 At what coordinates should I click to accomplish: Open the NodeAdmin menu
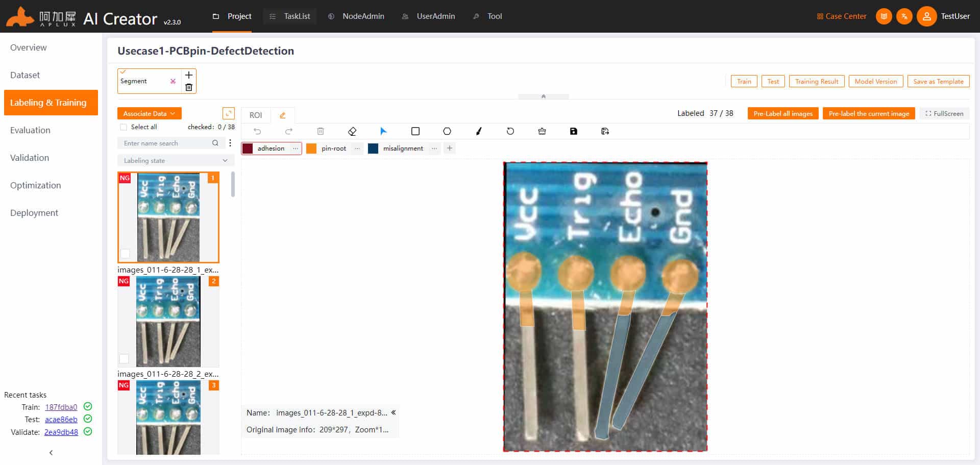(x=356, y=16)
